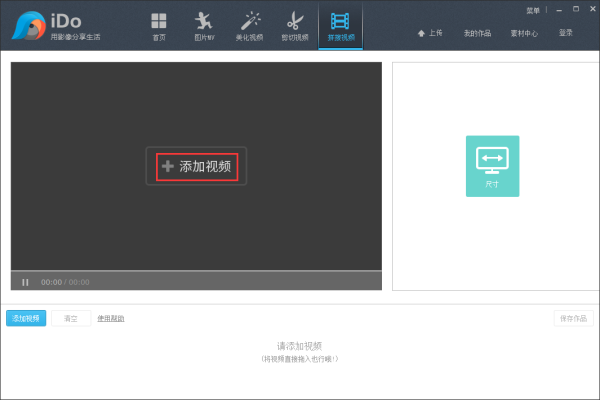
Task: Open the 图片MV tool
Action: pos(203,25)
